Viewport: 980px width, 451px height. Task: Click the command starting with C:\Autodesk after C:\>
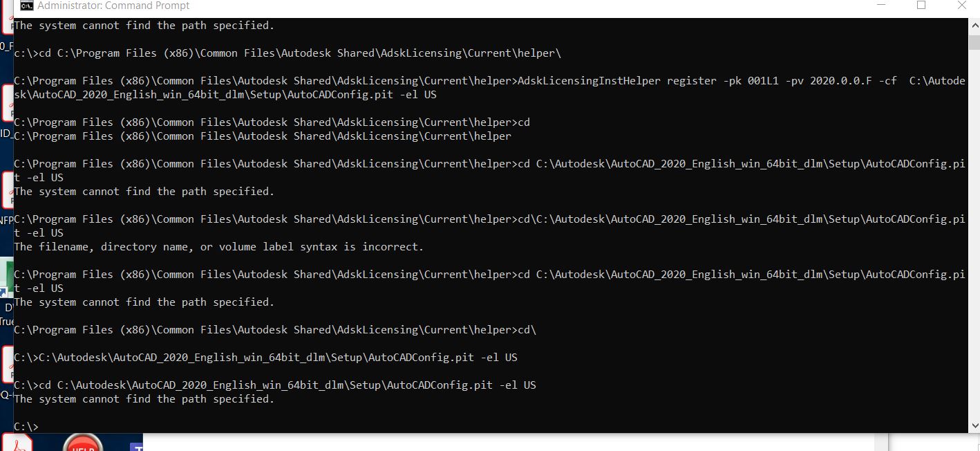(x=265, y=358)
